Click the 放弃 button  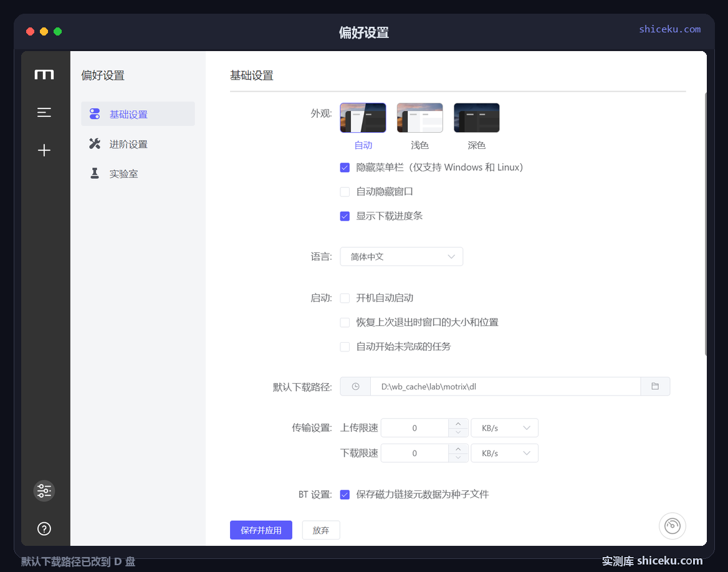pos(321,530)
